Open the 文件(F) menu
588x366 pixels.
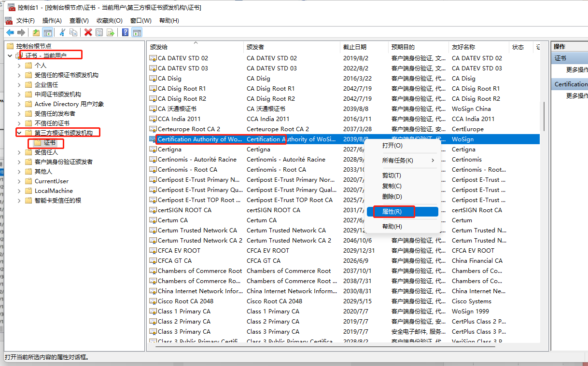(26, 20)
